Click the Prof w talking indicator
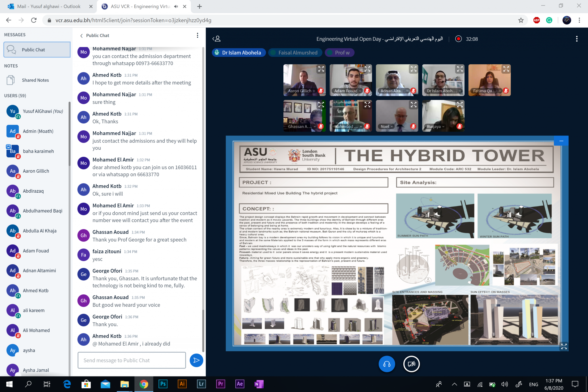 [x=339, y=53]
